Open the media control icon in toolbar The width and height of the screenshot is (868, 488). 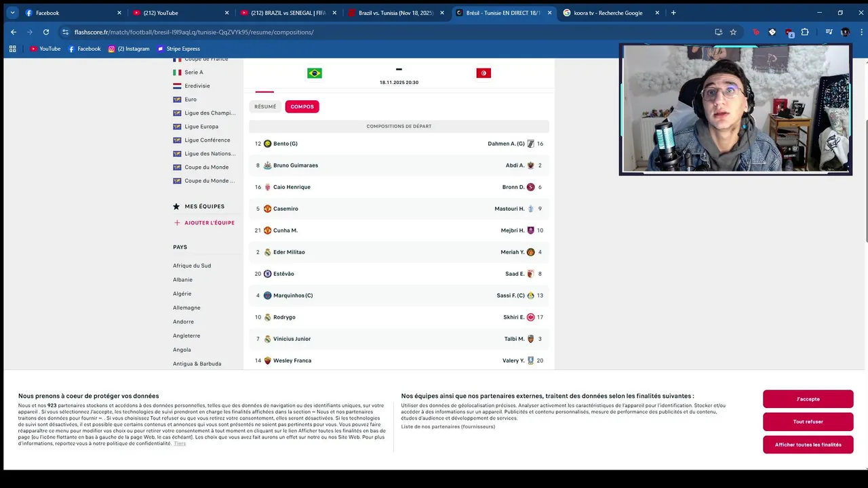pos(829,32)
